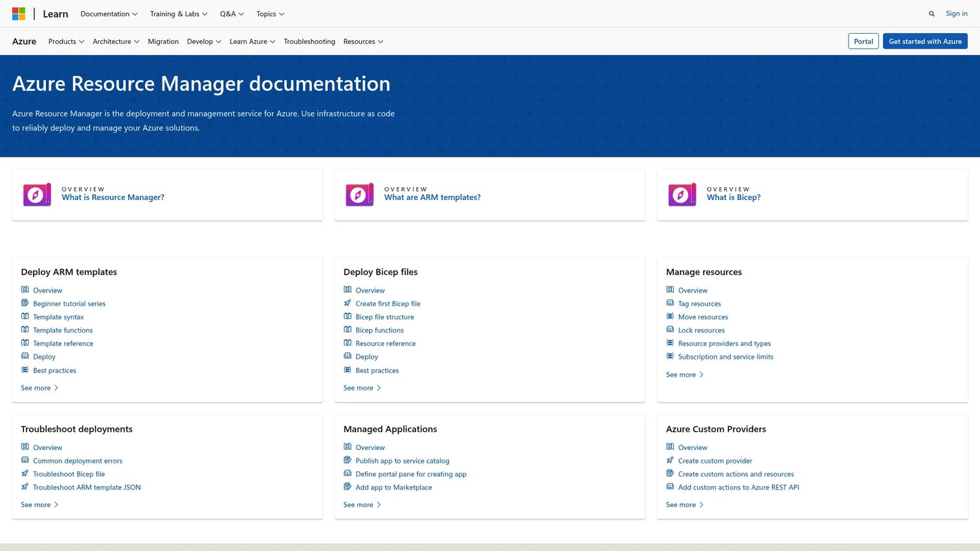Open the Resource providers and types link
The height and width of the screenshot is (551, 980).
coord(724,343)
